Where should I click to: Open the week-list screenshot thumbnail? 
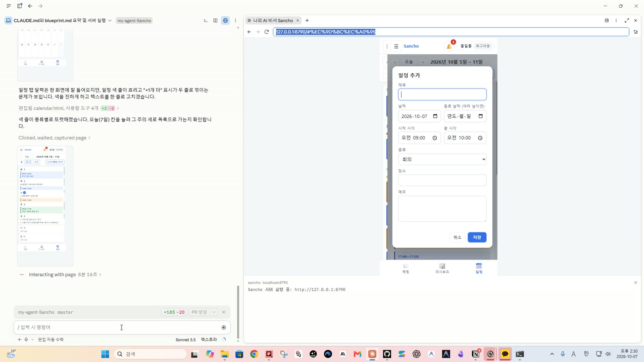(x=45, y=206)
